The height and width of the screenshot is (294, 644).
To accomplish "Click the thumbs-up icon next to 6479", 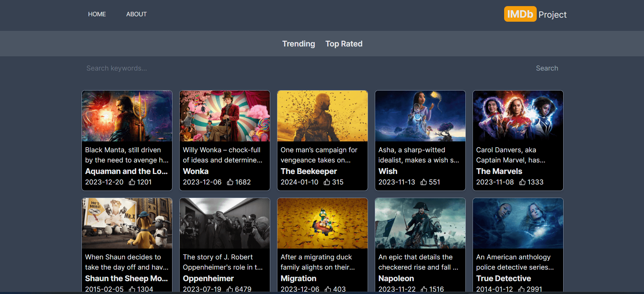I will [230, 289].
